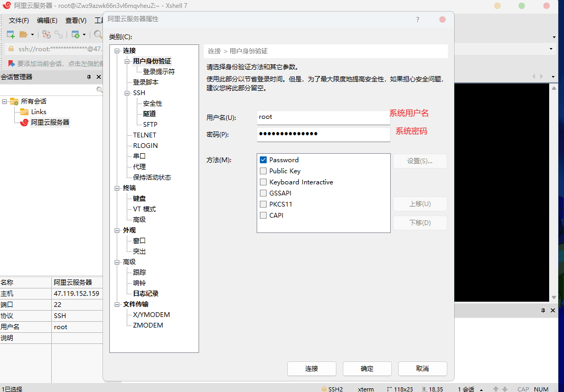Open the 文件(F) menu
The width and height of the screenshot is (564, 392).
pyautogui.click(x=18, y=21)
